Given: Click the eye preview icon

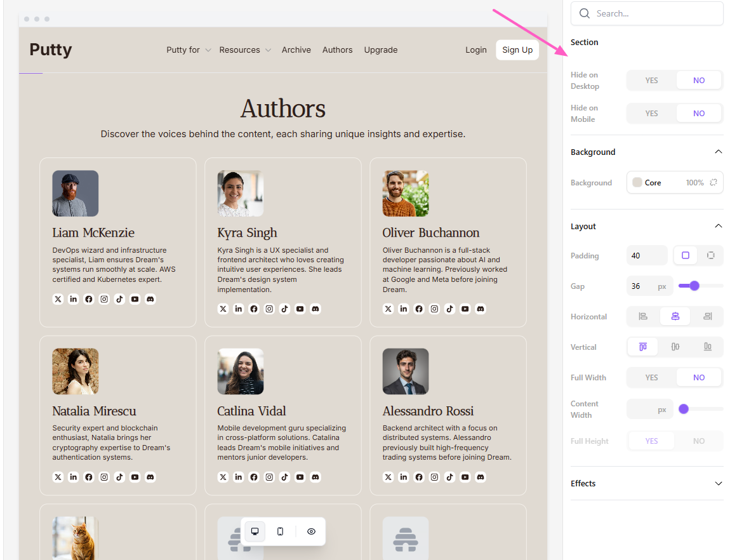Looking at the screenshot, I should click(x=311, y=531).
